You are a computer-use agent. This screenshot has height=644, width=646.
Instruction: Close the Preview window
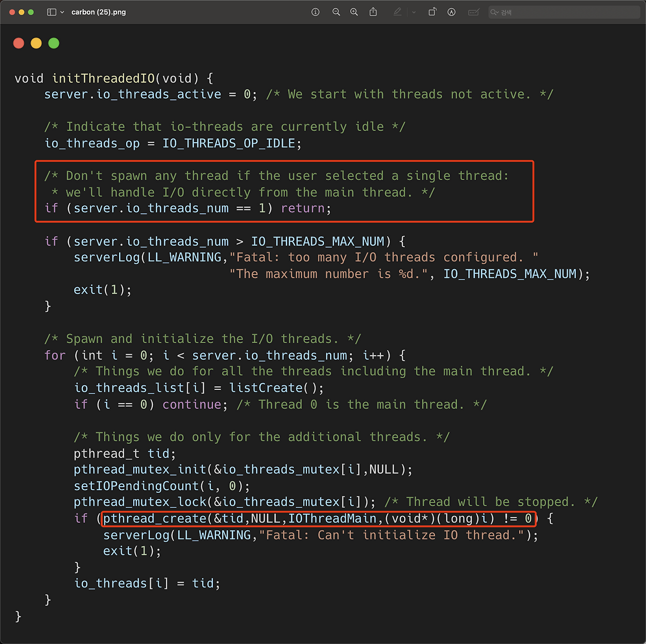point(12,12)
